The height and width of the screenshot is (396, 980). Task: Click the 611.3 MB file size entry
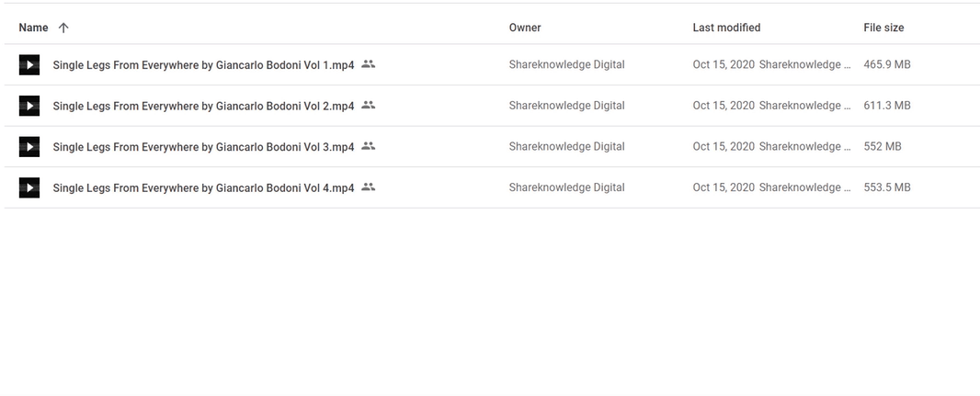click(887, 106)
